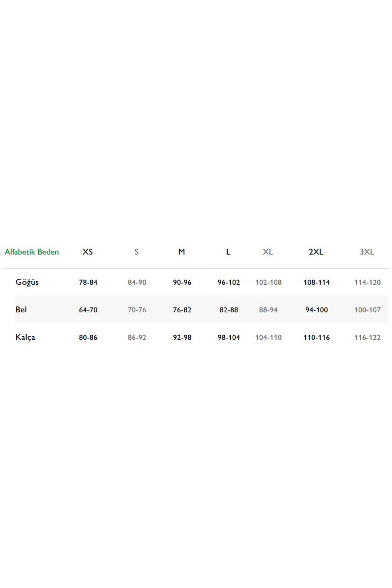The height and width of the screenshot is (588, 392).
Task: Click the 100-107 waist value cell
Action: 367,310
